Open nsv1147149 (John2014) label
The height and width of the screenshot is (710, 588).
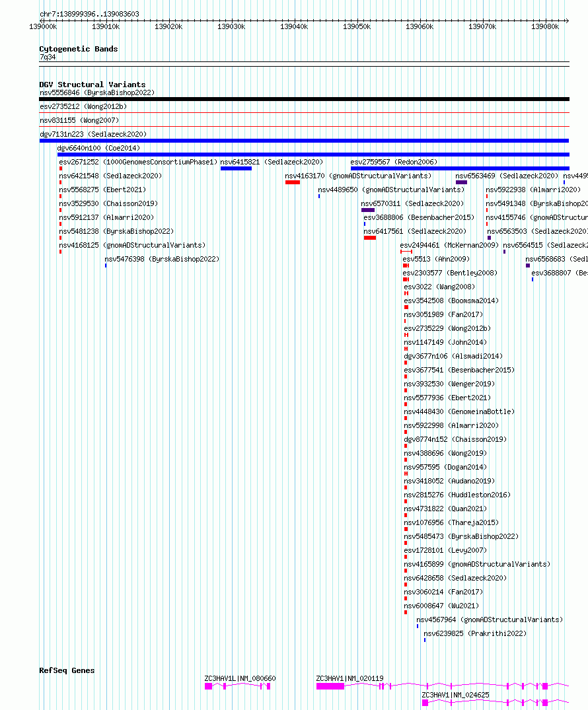(446, 342)
